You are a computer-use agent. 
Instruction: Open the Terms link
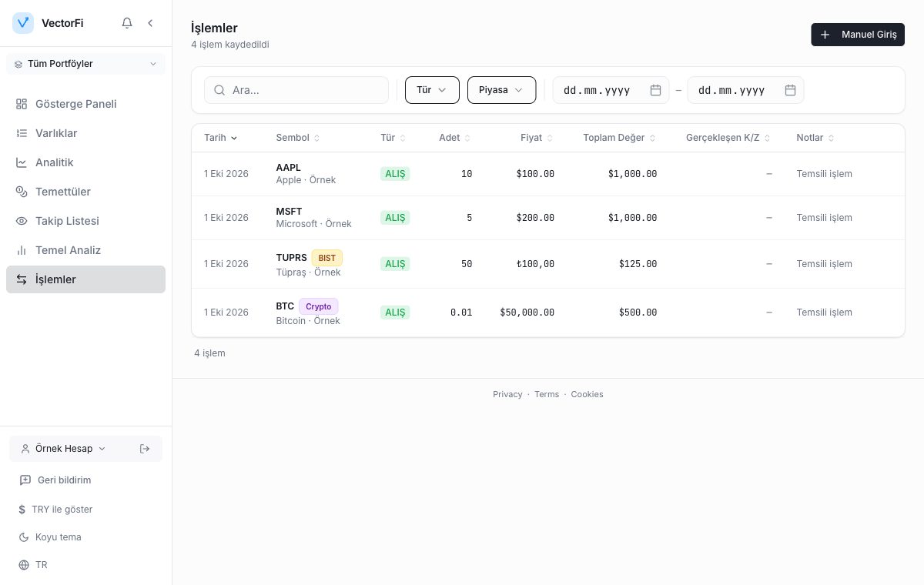547,394
